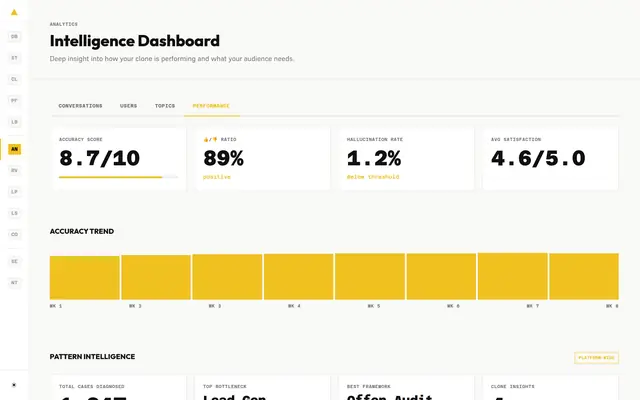This screenshot has height=400, width=640.
Task: Click the Total Cases Diagnosed label
Action: pos(91,386)
